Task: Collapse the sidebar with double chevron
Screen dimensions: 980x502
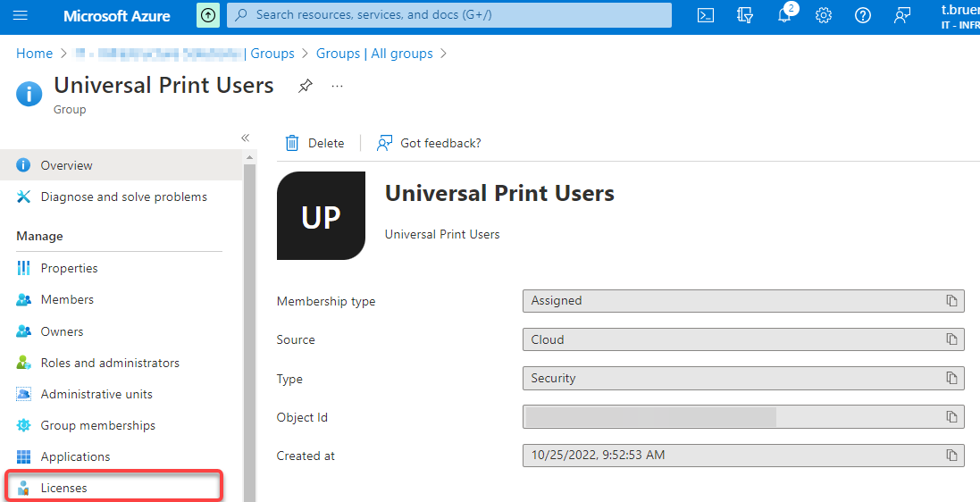Action: click(x=246, y=138)
